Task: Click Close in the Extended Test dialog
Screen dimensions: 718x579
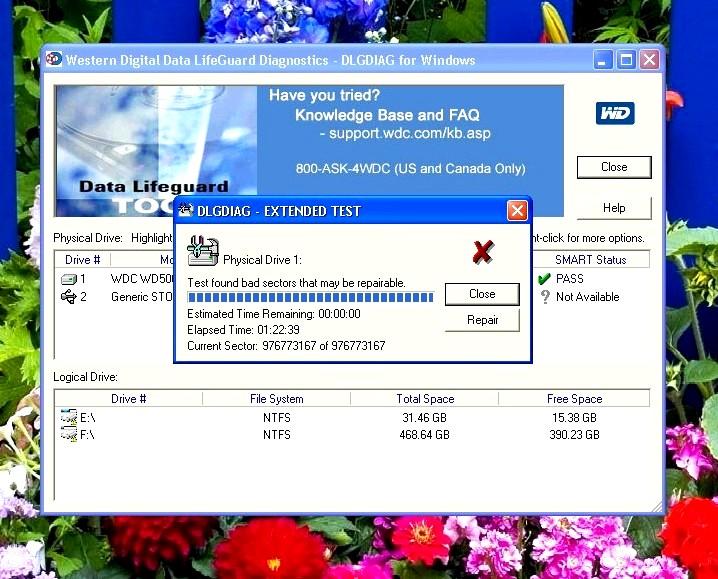Action: click(x=482, y=294)
